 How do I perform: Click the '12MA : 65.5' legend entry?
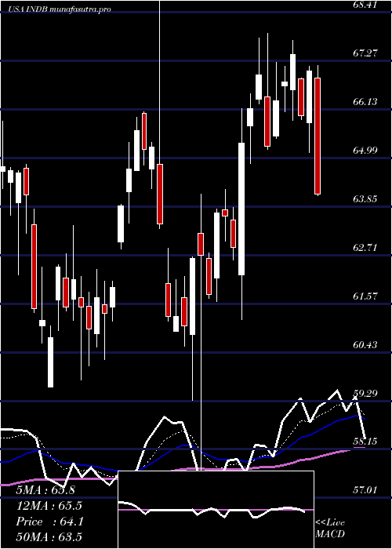tap(49, 506)
